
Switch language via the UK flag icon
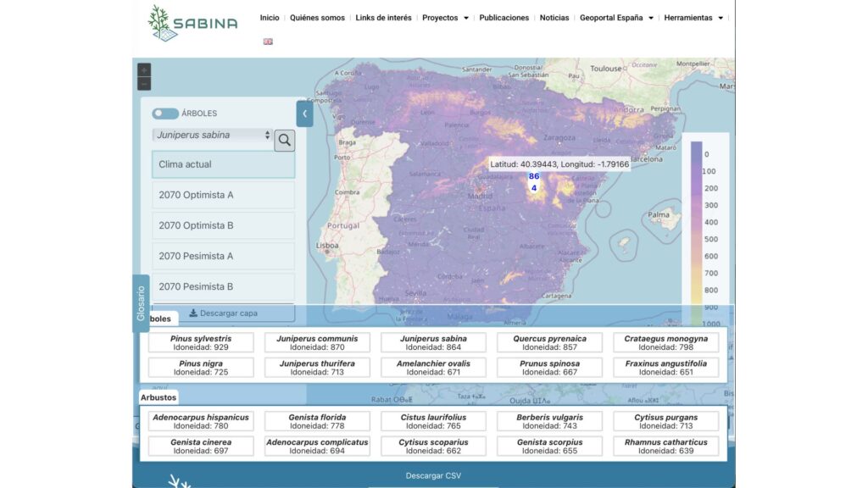[268, 42]
